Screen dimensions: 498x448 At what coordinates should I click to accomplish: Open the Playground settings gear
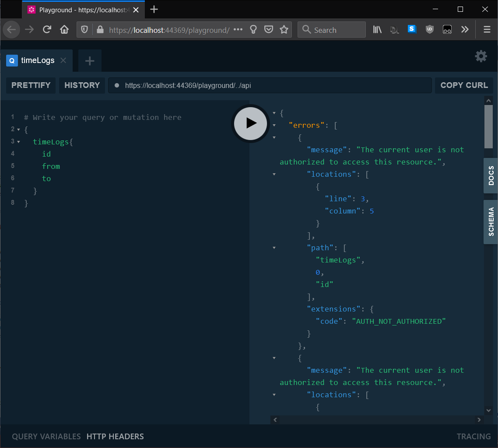click(481, 56)
